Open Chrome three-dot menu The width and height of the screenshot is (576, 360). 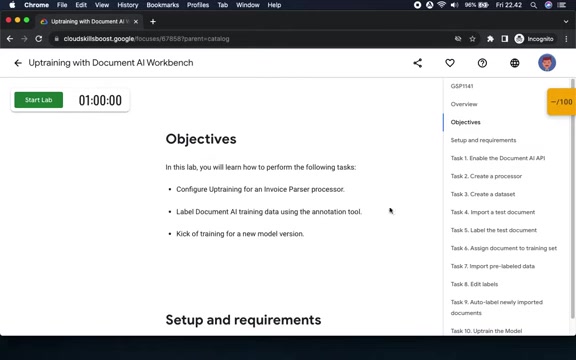pyautogui.click(x=566, y=39)
